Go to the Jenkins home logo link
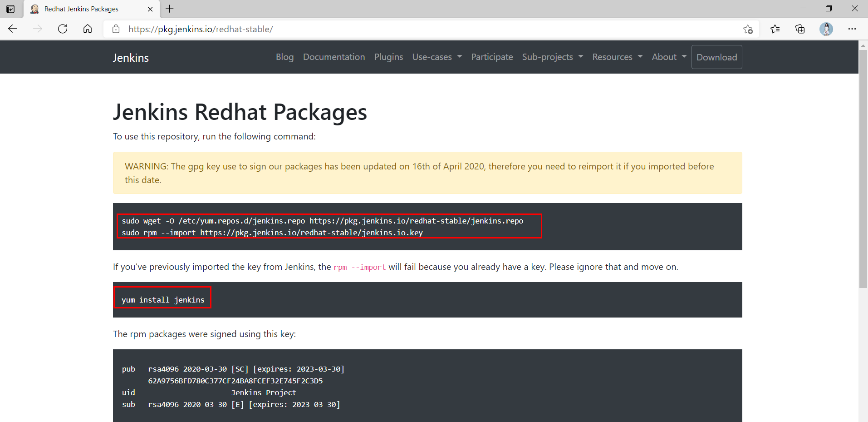Viewport: 868px width, 422px height. click(131, 58)
